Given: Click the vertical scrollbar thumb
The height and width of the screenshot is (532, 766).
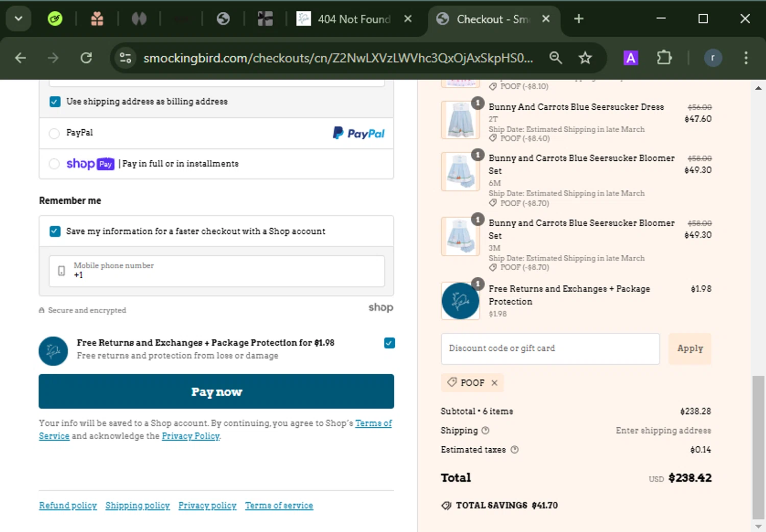Looking at the screenshot, I should tap(758, 447).
